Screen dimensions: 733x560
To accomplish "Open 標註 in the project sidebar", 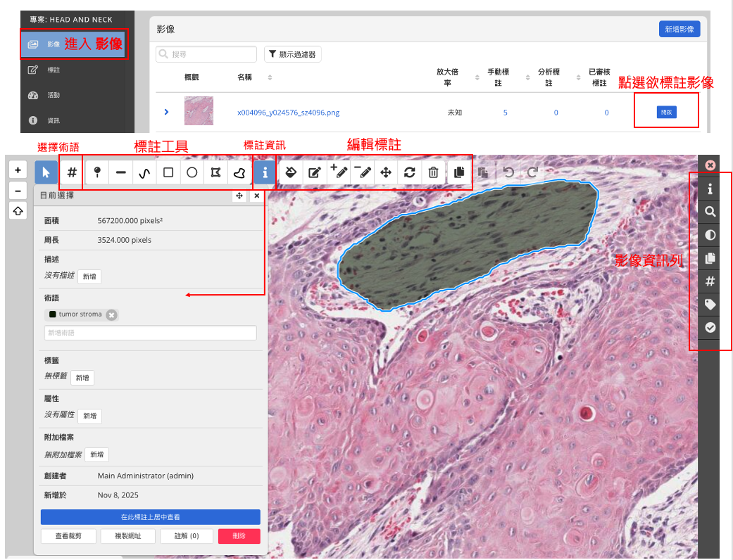I will point(54,70).
